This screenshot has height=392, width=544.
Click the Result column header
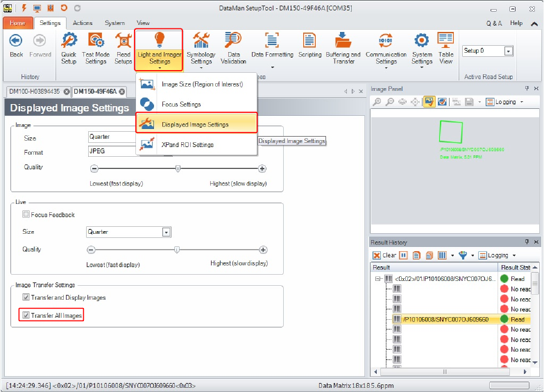pyautogui.click(x=434, y=268)
